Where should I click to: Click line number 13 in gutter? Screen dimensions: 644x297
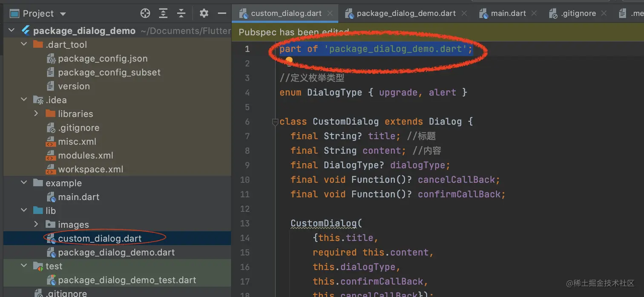(x=245, y=223)
